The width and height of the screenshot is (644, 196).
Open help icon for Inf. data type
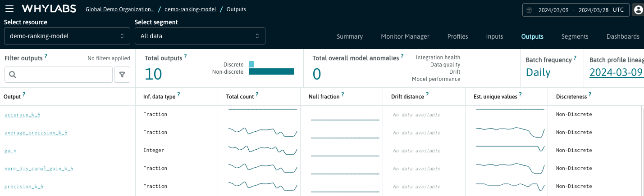tap(178, 95)
